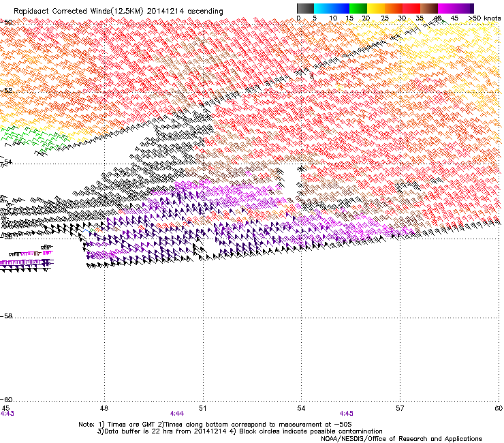
Task: Click the brown 35-40 knots color segment
Action: 429,8
